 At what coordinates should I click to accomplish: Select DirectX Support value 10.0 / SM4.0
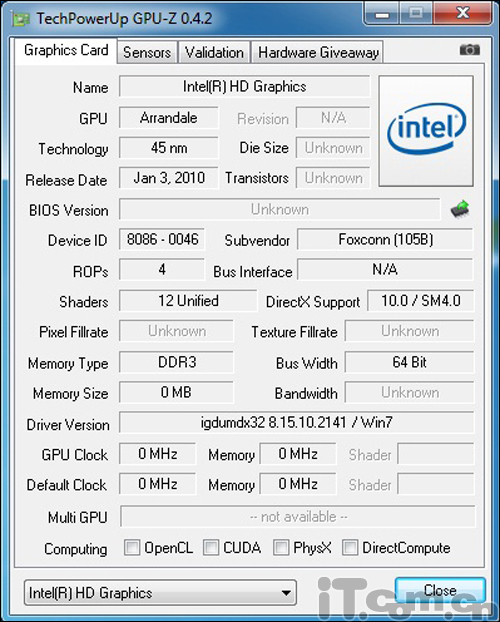421,301
